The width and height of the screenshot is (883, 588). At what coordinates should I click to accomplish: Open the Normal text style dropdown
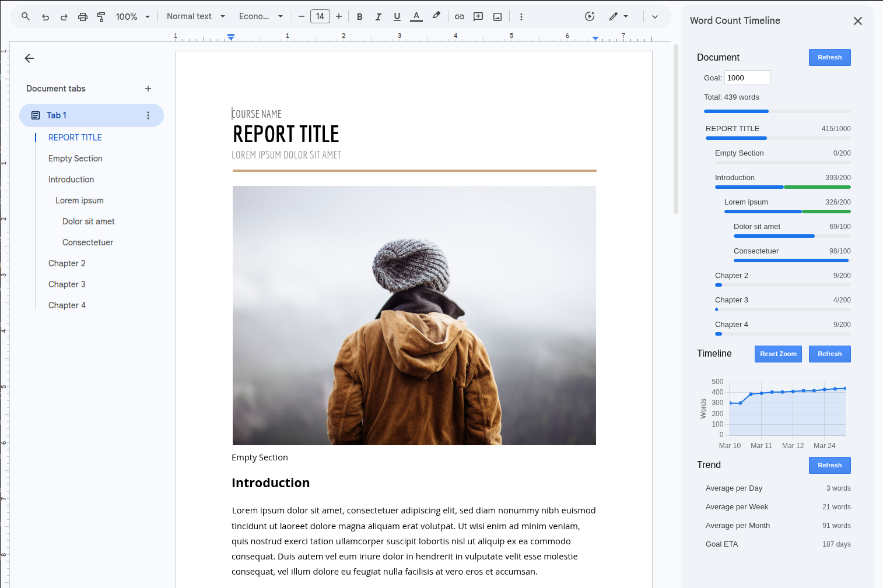[194, 16]
